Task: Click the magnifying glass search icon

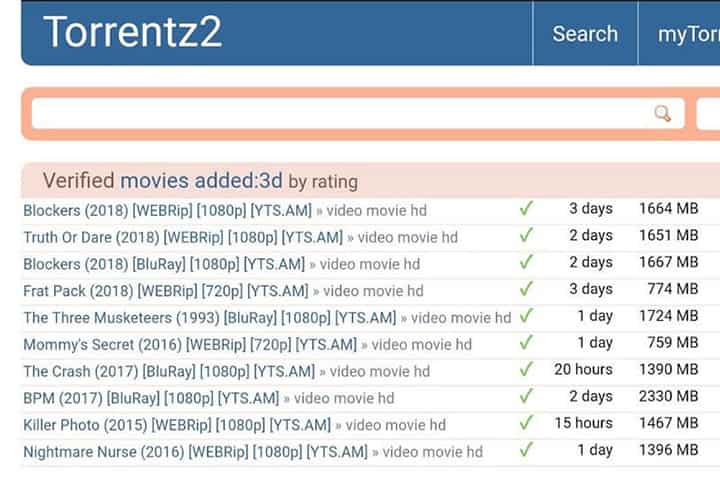Action: coord(662,113)
